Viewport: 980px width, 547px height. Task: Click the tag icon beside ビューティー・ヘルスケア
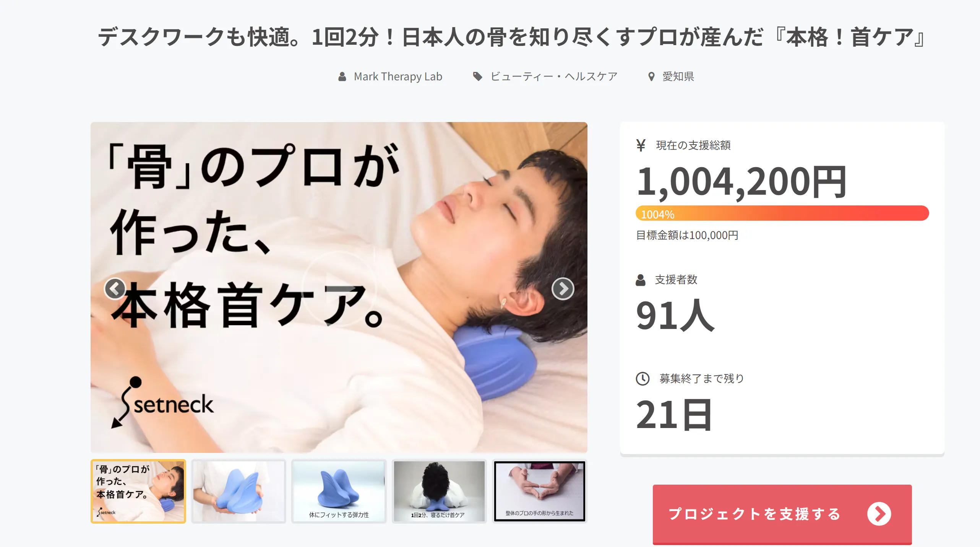[477, 77]
